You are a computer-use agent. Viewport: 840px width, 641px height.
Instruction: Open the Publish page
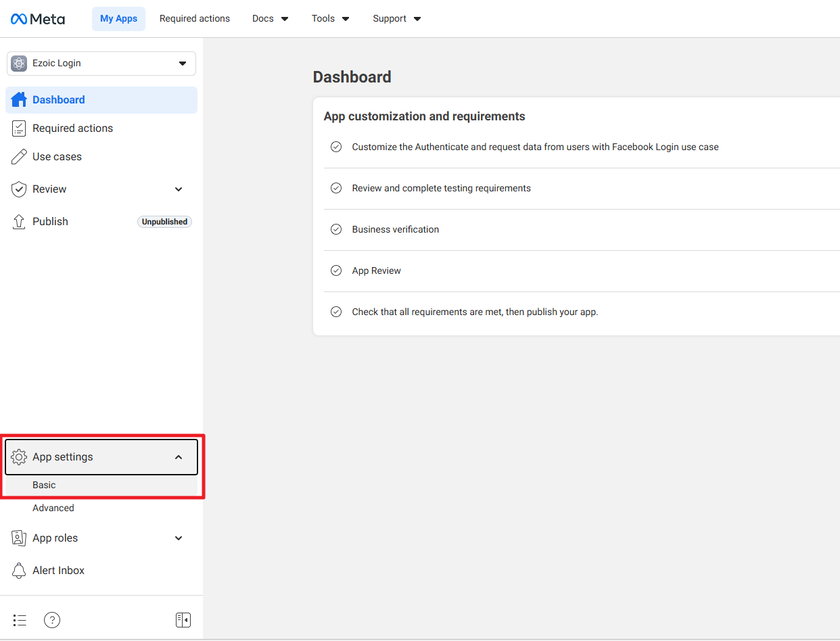coord(101,222)
